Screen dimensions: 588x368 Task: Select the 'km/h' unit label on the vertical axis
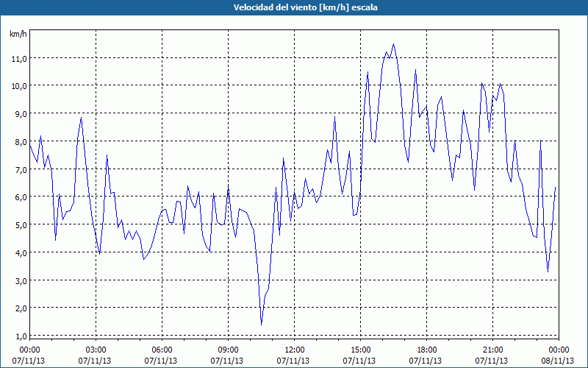[x=18, y=34]
